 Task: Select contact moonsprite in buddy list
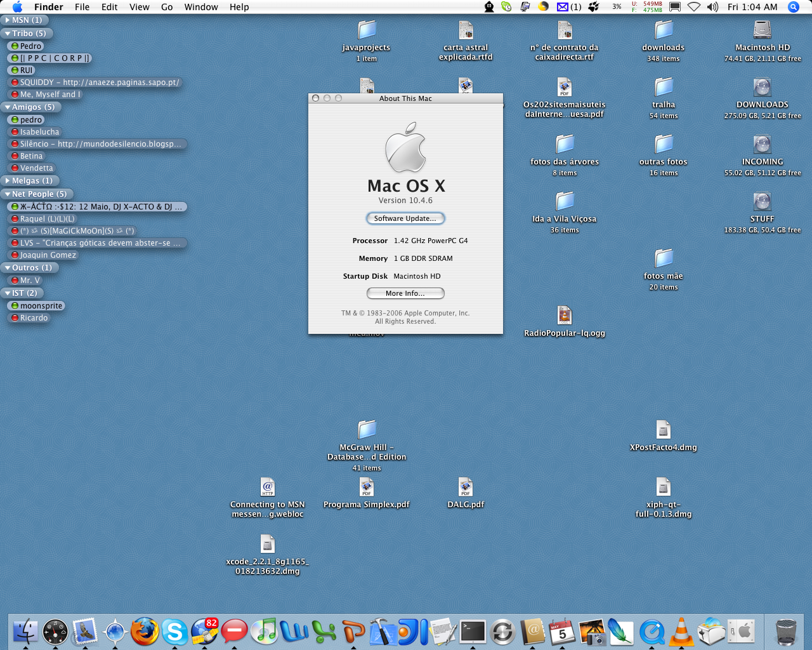pyautogui.click(x=36, y=306)
